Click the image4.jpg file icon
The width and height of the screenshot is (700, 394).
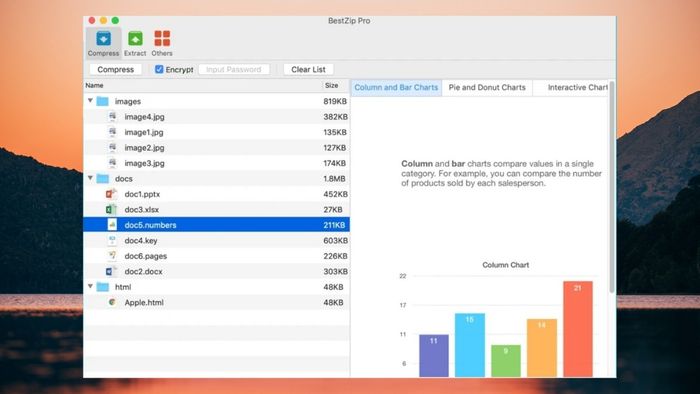[112, 116]
